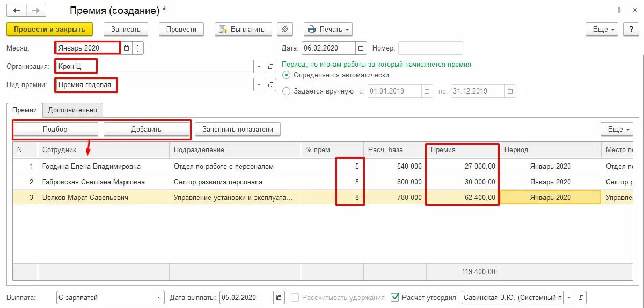Click Сектор развития персонала cell

(235, 182)
